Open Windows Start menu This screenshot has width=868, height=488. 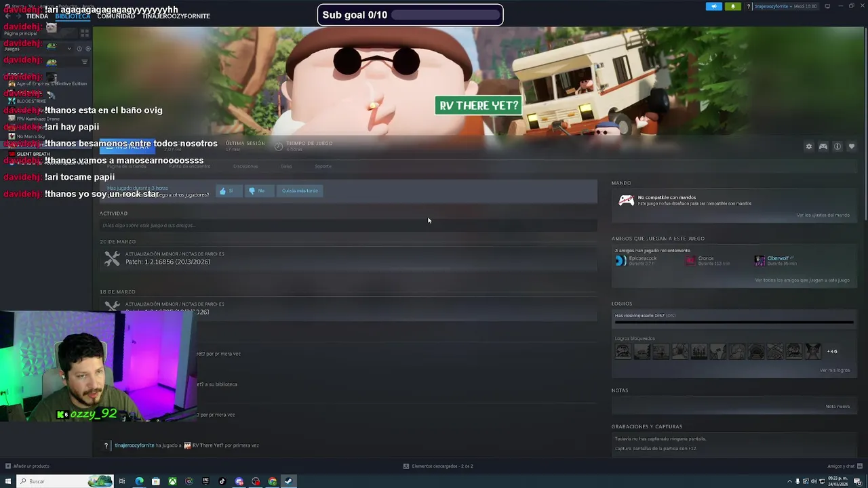[x=7, y=481]
